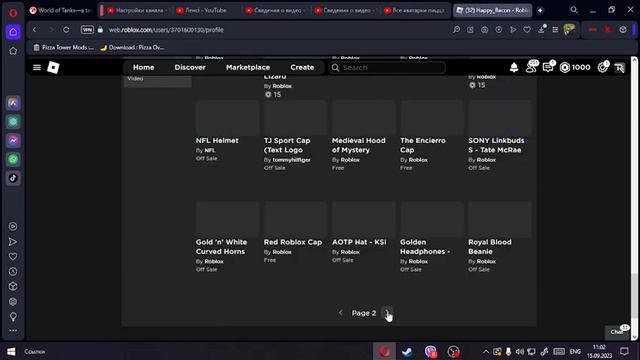Click the Golden Headphones thumbnail

(x=432, y=219)
